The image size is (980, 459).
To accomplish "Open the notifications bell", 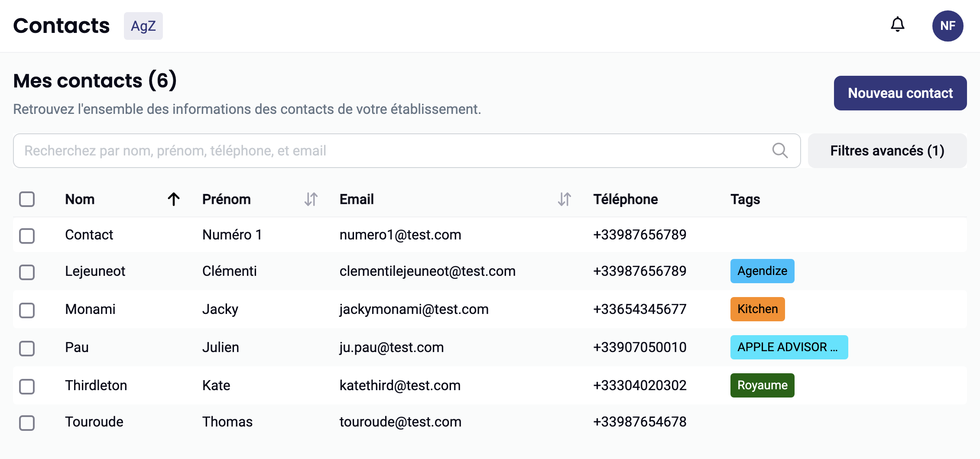I will 897,25.
